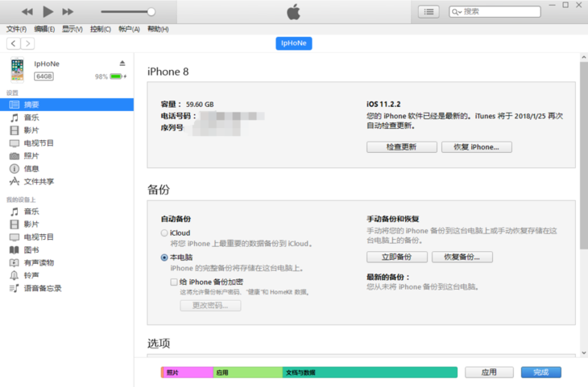Click the 立即备份 button
The width and height of the screenshot is (588, 387).
coord(397,257)
